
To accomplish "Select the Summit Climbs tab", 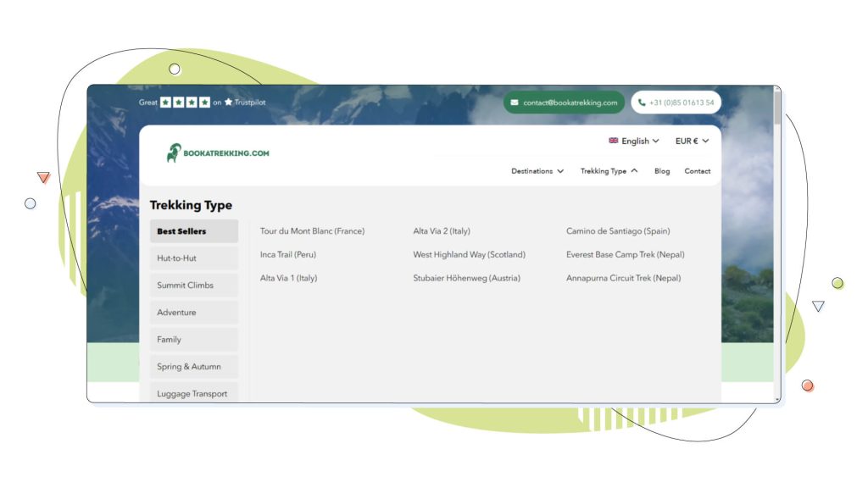I will point(194,286).
